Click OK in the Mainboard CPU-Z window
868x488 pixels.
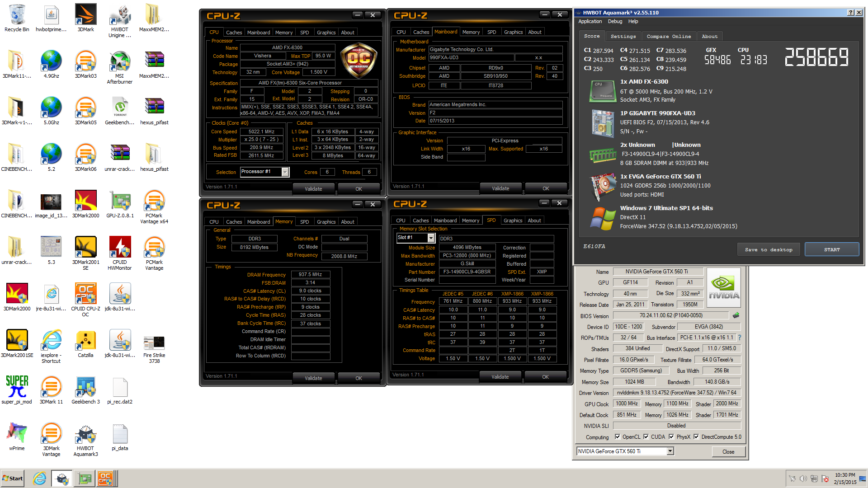pos(546,188)
